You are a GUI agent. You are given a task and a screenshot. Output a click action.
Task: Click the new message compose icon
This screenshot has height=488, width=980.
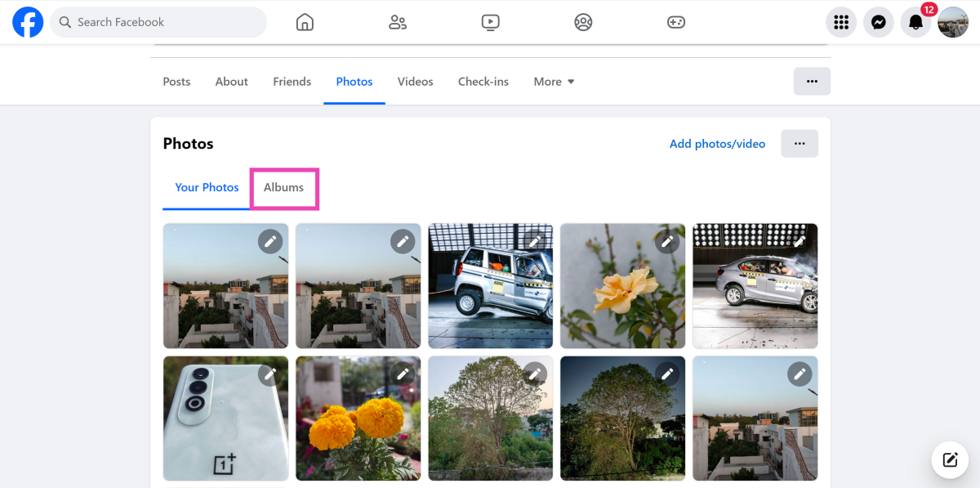950,459
